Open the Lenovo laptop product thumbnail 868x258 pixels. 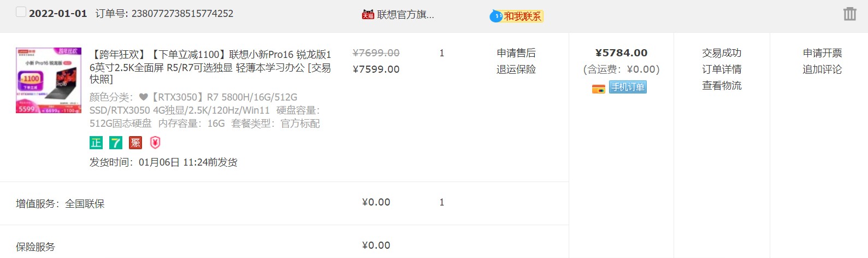point(49,80)
